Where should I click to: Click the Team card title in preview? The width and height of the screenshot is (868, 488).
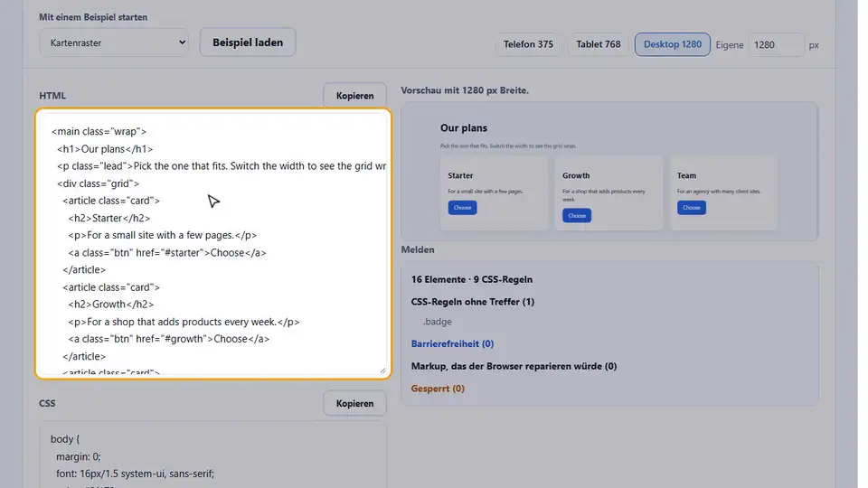[686, 175]
